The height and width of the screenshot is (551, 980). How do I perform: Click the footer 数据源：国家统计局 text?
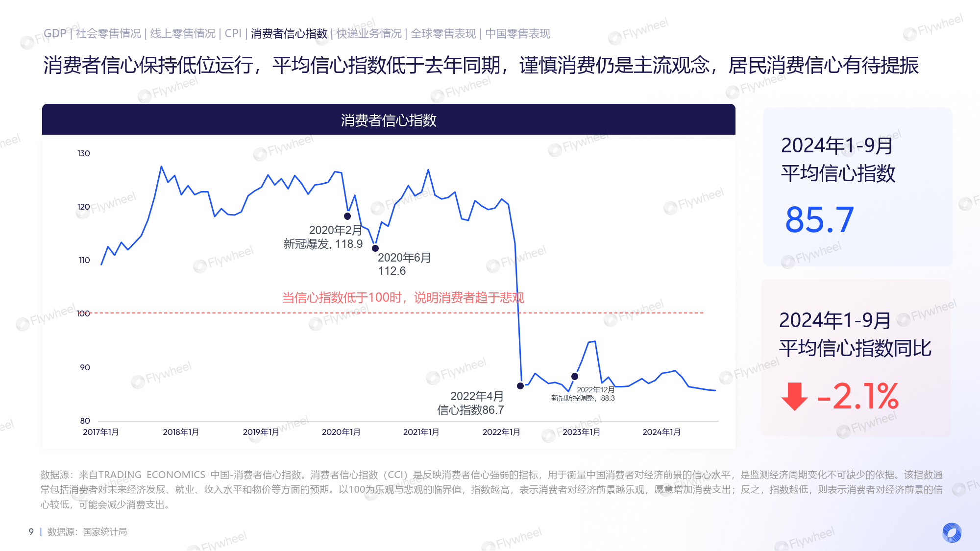(87, 532)
